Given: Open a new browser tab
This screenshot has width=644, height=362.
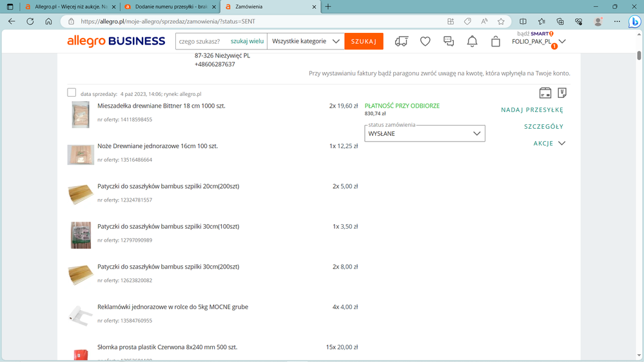Looking at the screenshot, I should pos(327,6).
